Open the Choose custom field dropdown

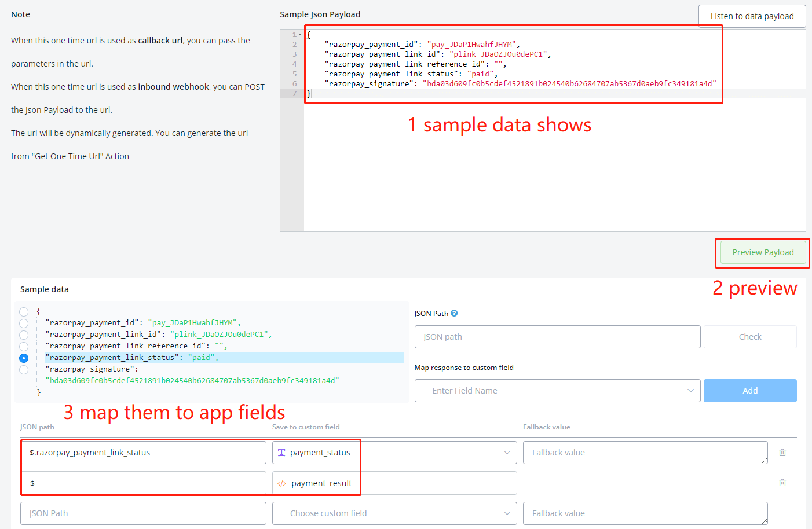[x=394, y=513]
